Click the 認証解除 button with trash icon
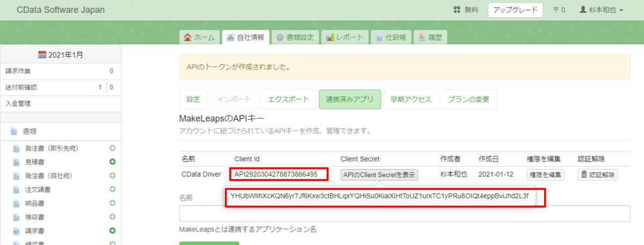 pyautogui.click(x=597, y=175)
